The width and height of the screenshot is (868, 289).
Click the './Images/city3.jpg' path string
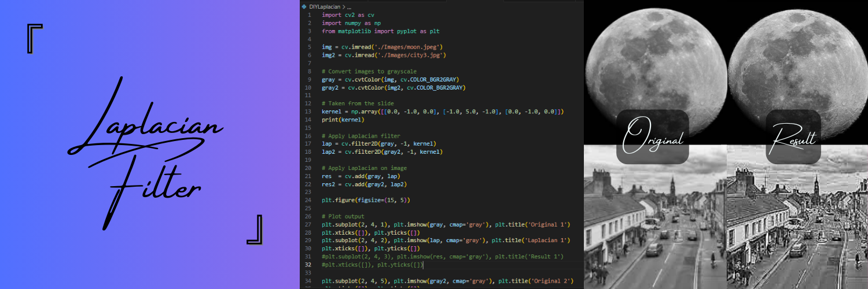pyautogui.click(x=411, y=55)
